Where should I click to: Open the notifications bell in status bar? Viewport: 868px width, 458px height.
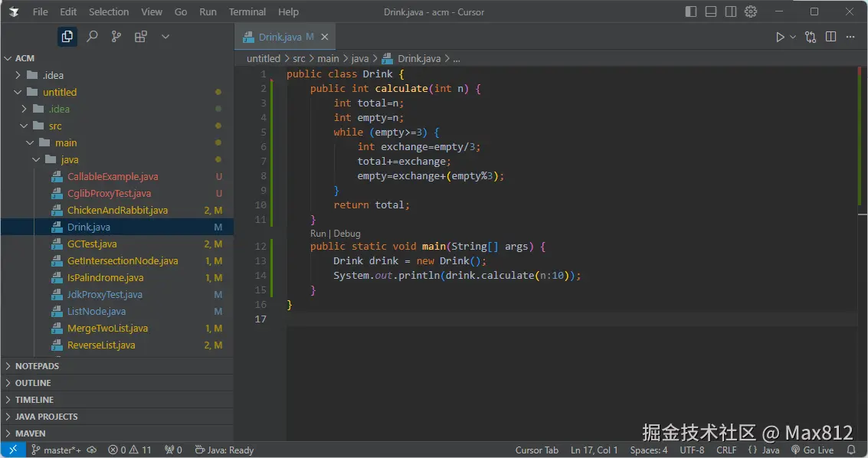point(851,450)
